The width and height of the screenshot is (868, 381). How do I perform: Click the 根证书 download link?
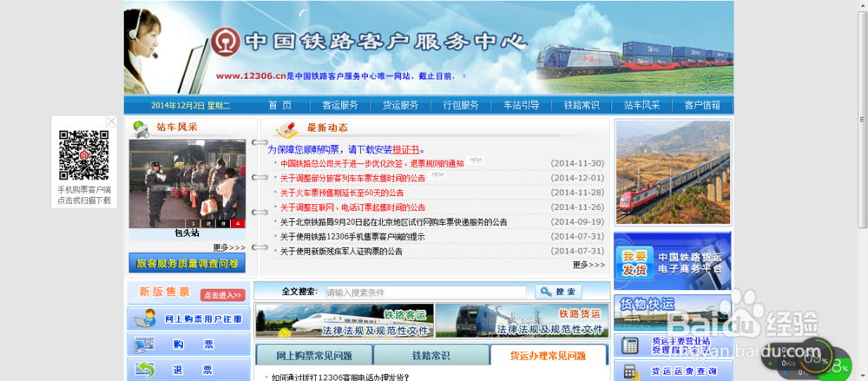coord(406,149)
